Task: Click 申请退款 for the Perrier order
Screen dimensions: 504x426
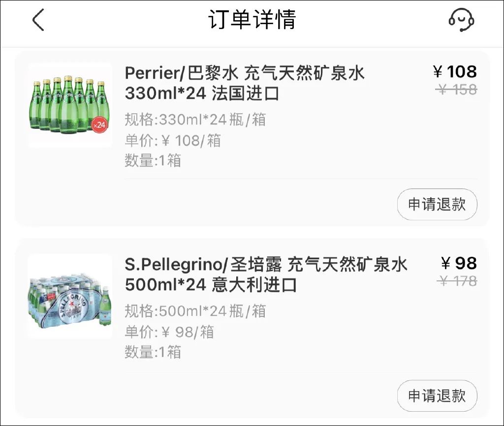Action: 437,204
